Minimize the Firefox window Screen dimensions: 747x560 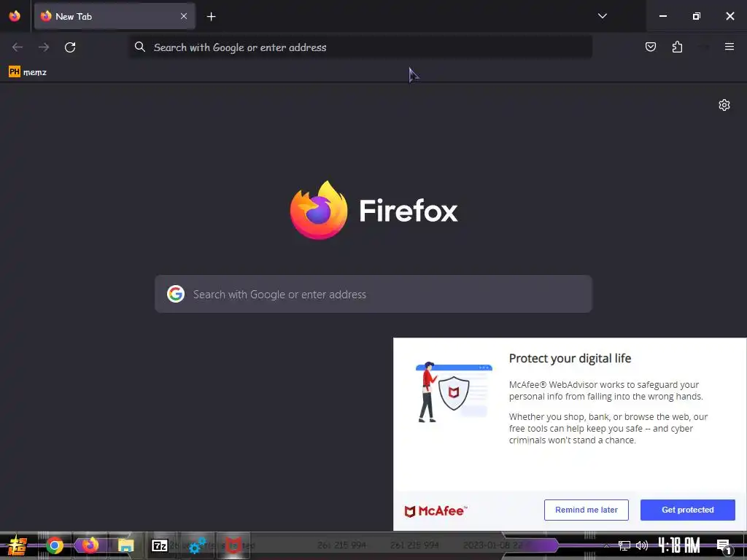pyautogui.click(x=662, y=16)
